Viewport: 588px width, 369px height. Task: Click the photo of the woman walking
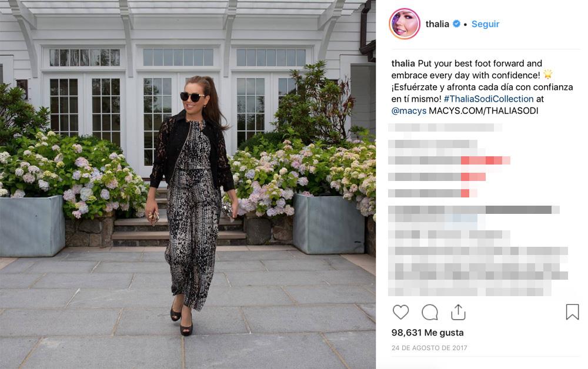[188, 184]
